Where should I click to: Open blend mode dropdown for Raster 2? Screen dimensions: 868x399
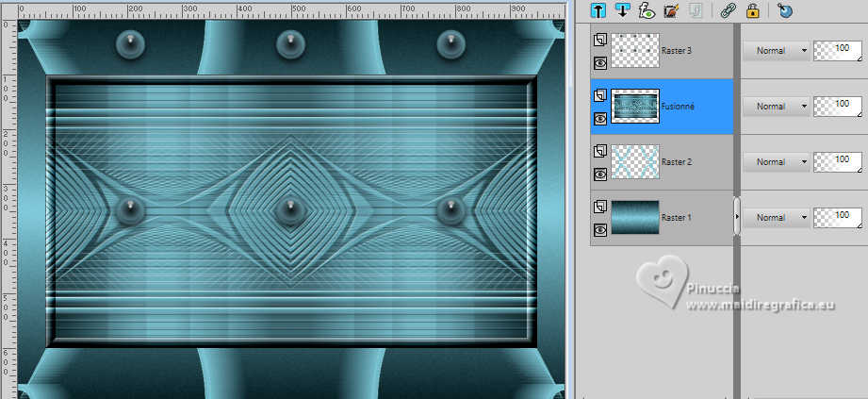point(776,162)
